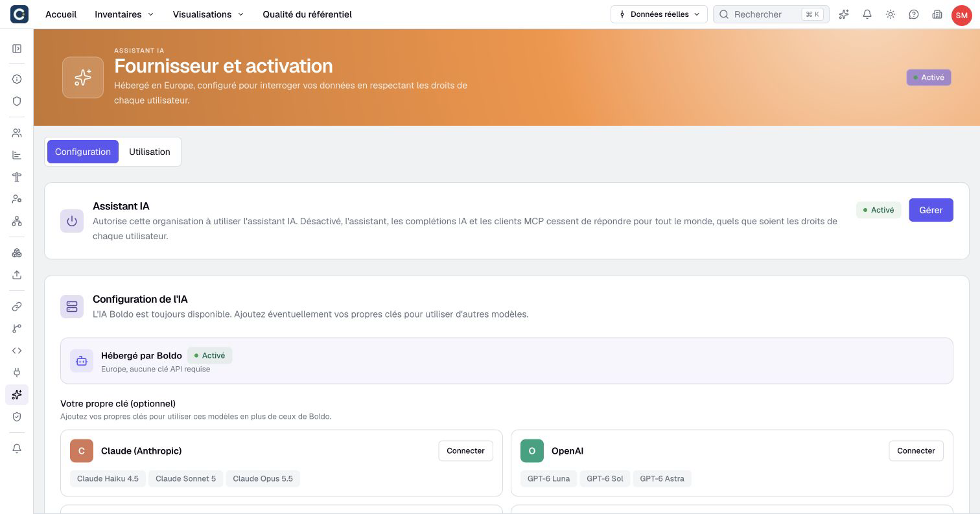Click the Gérer button for Assistant IA

coord(931,210)
